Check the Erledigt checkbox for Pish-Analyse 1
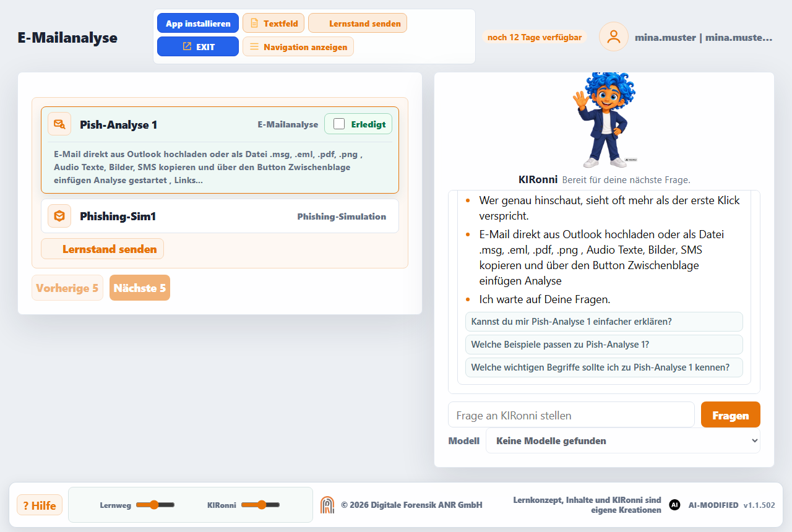This screenshot has height=532, width=792. pos(339,124)
